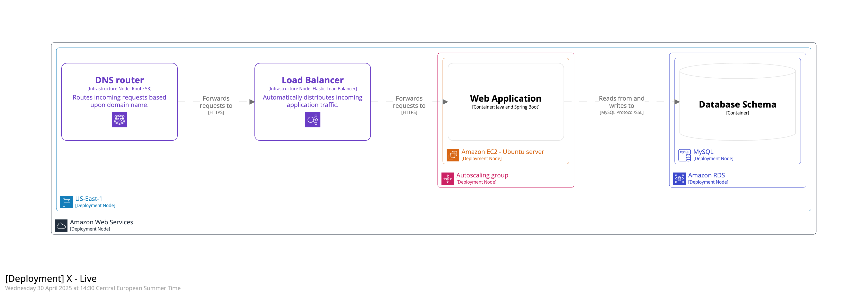Click the 'Forwards requests to' label after DNS router

click(216, 102)
